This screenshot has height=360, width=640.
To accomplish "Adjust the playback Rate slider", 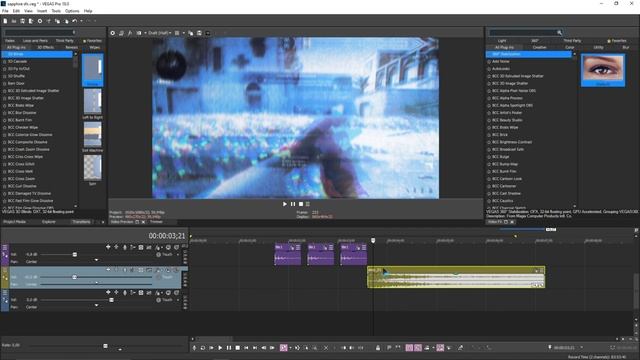I will (x=105, y=346).
